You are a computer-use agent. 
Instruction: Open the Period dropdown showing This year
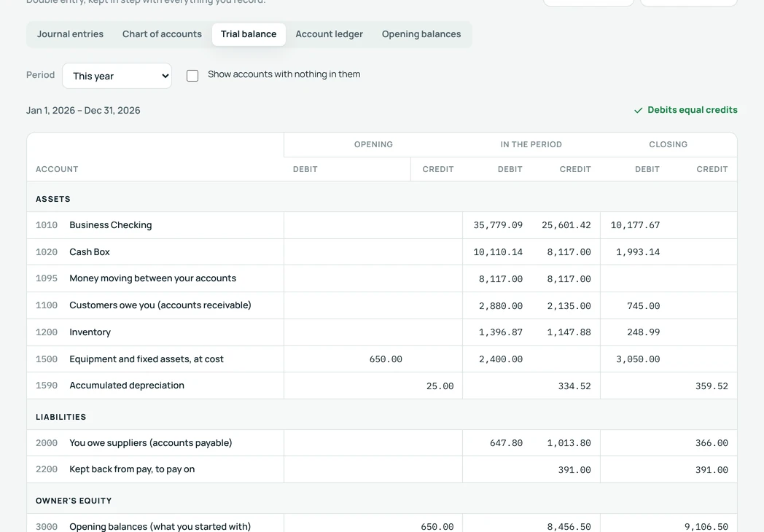point(117,76)
